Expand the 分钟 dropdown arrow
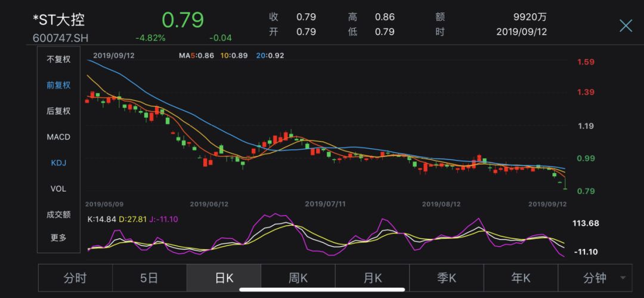 623,278
